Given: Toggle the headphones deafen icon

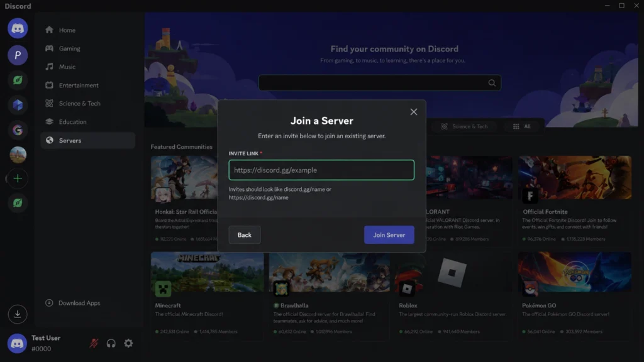Looking at the screenshot, I should (111, 343).
